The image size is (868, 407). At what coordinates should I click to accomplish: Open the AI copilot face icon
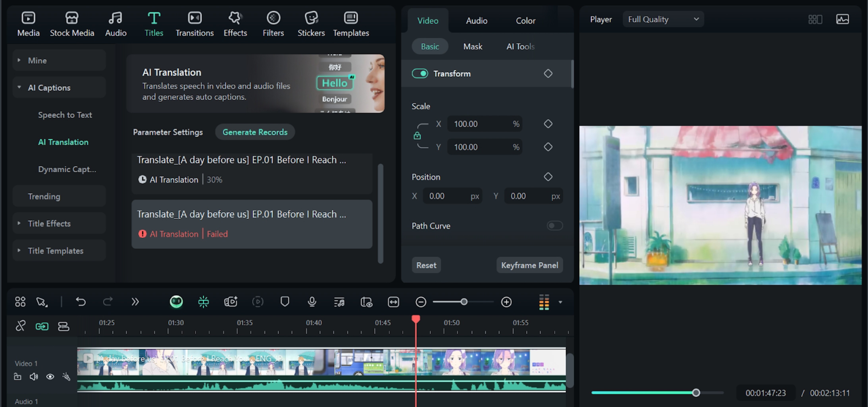[176, 301]
